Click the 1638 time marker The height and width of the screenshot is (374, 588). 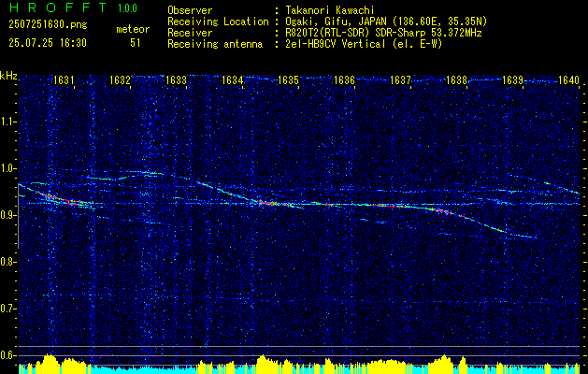click(x=457, y=80)
